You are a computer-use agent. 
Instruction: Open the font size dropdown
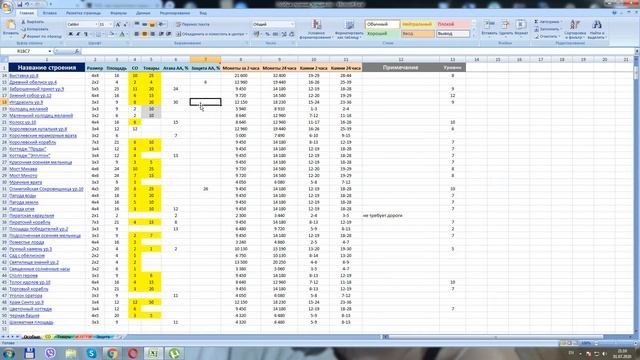coord(111,24)
